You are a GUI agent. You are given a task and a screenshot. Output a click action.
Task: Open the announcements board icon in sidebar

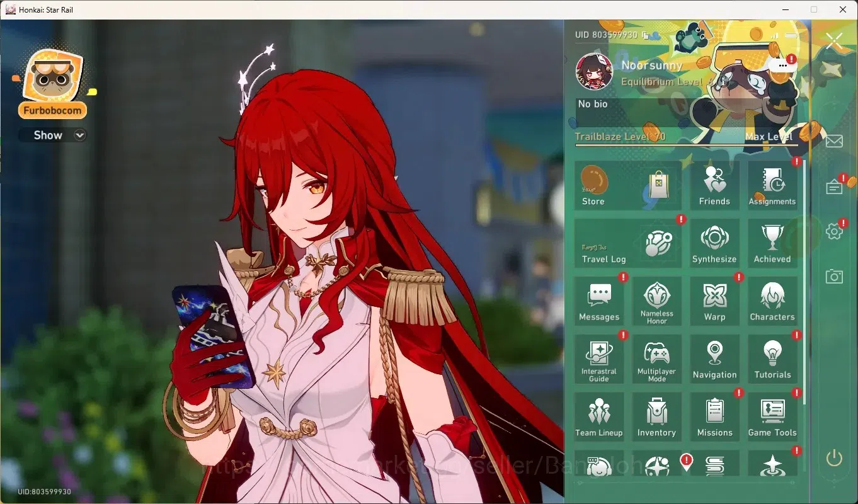[x=834, y=187]
